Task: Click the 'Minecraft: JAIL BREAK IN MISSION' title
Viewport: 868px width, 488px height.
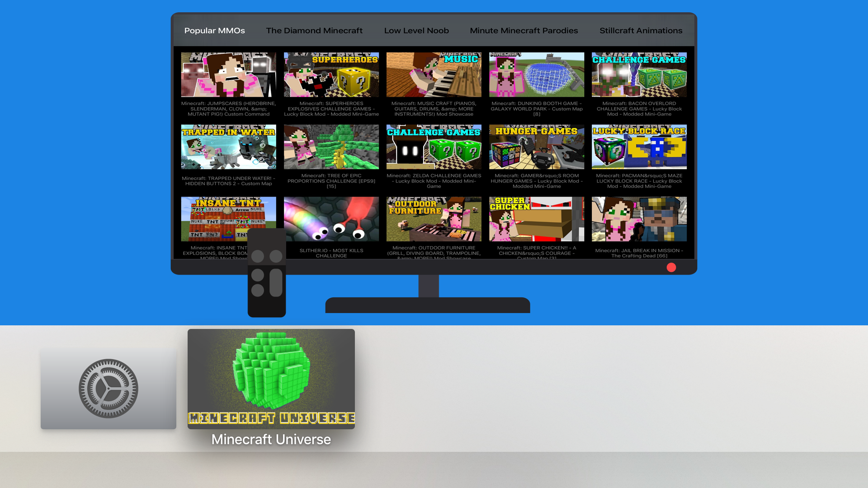Action: pos(639,253)
